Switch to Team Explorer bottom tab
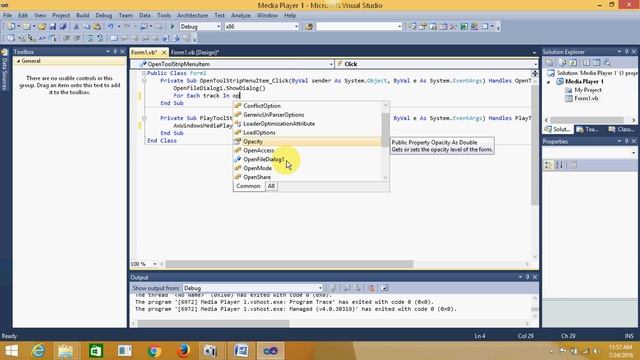The image size is (640, 360). click(x=588, y=129)
